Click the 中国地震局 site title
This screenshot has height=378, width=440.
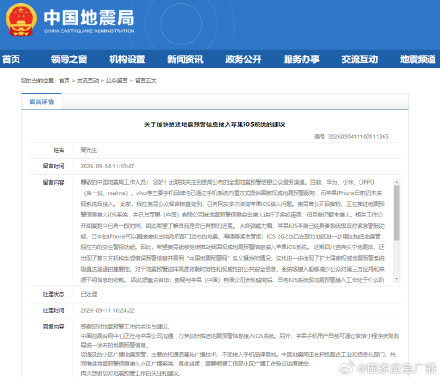point(89,18)
